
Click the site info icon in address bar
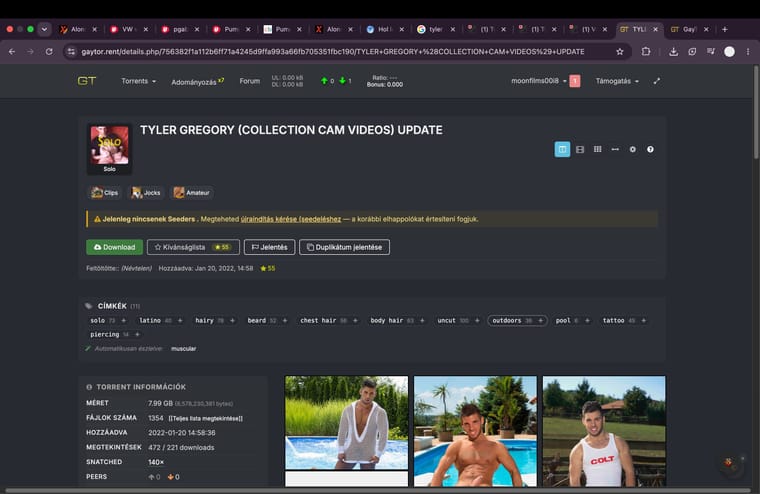72,51
